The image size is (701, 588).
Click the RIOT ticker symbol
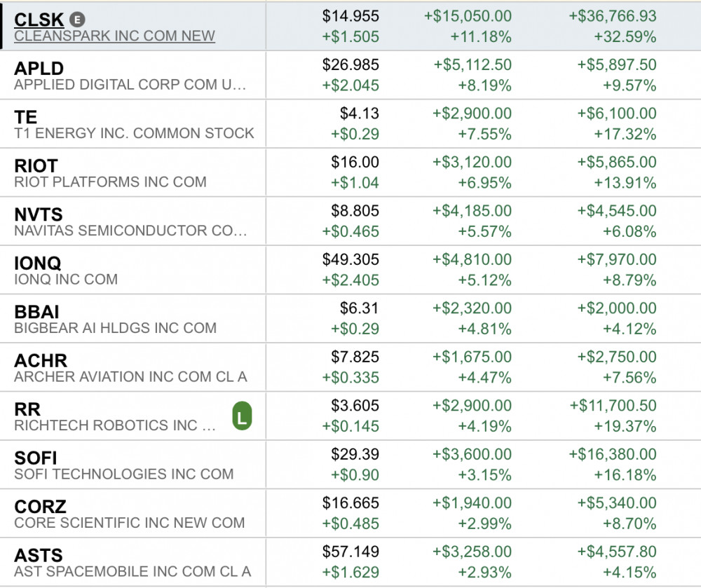(36, 166)
